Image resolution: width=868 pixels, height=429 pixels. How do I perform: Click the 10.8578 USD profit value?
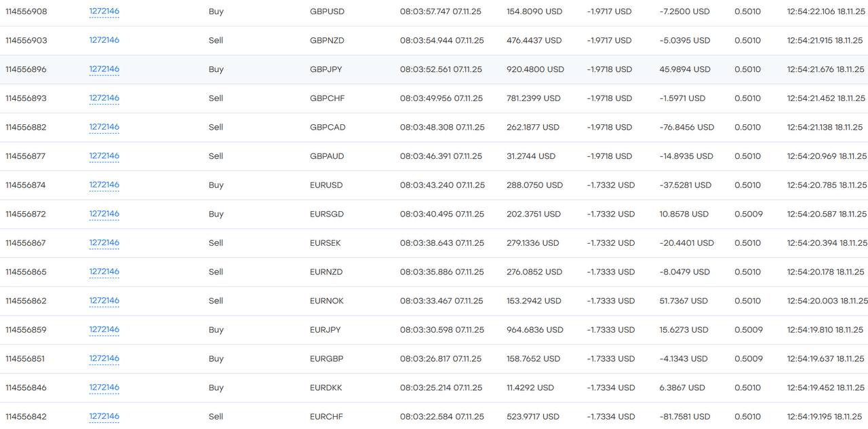tap(684, 214)
